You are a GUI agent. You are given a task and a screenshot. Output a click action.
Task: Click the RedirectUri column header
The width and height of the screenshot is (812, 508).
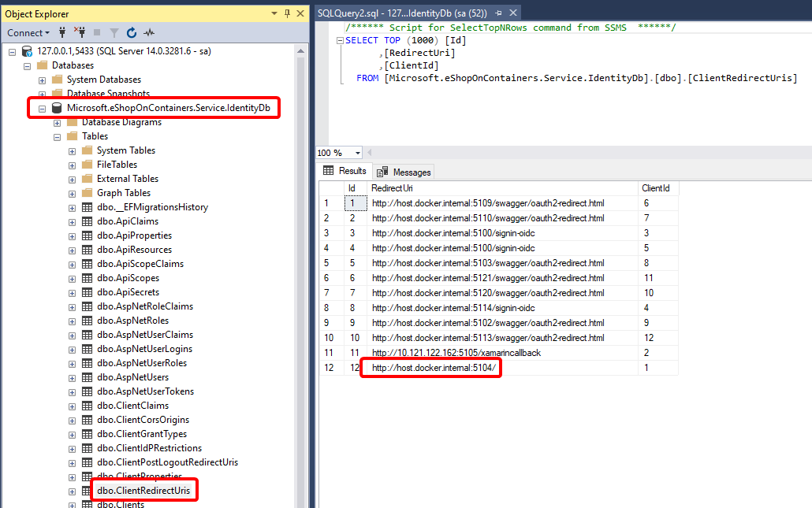[502, 188]
